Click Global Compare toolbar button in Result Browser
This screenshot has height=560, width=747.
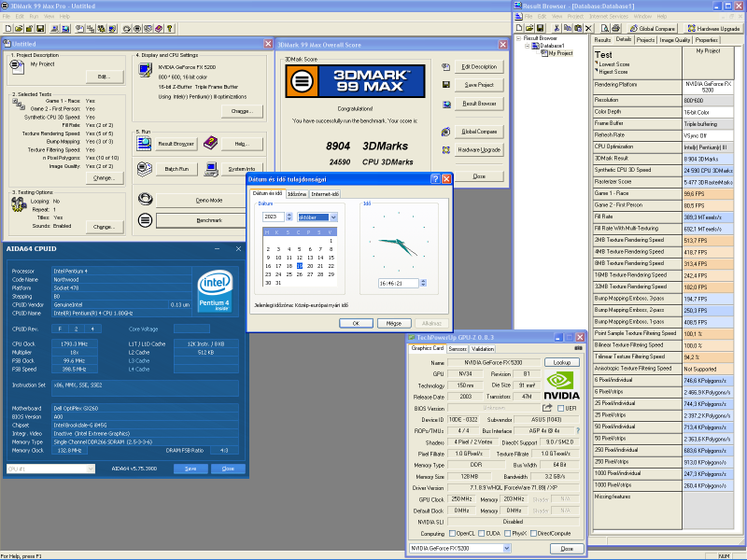coord(652,29)
